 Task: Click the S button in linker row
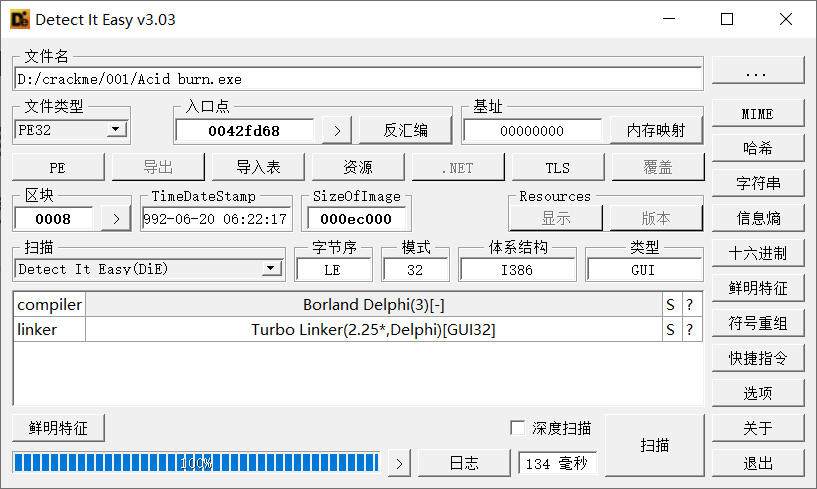coord(672,329)
